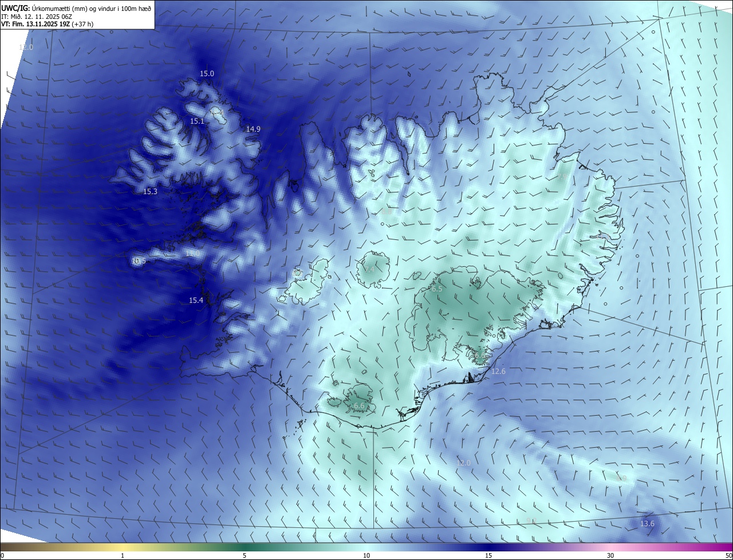Viewport: 733px width, 560px height.
Task: Select the 7.4 value on the glacier
Action: 369,270
